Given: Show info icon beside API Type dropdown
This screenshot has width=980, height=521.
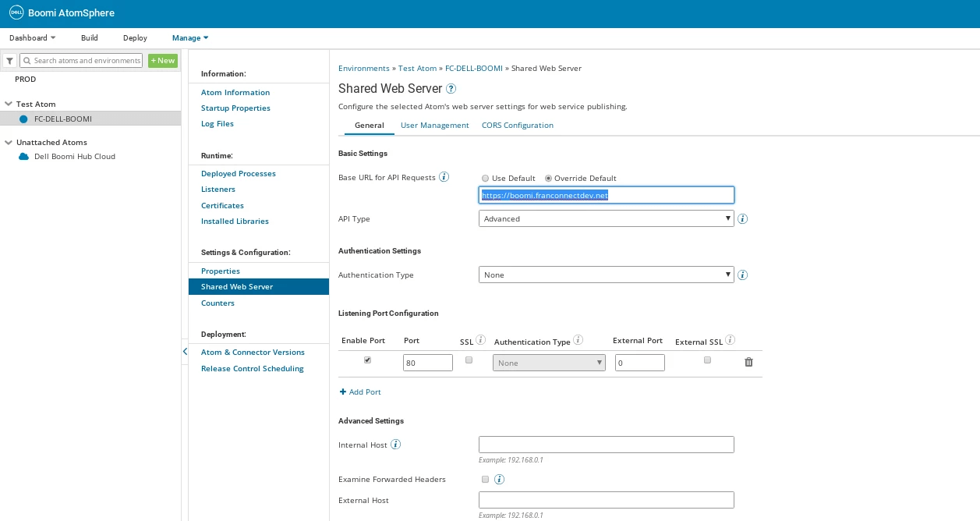Looking at the screenshot, I should point(742,219).
